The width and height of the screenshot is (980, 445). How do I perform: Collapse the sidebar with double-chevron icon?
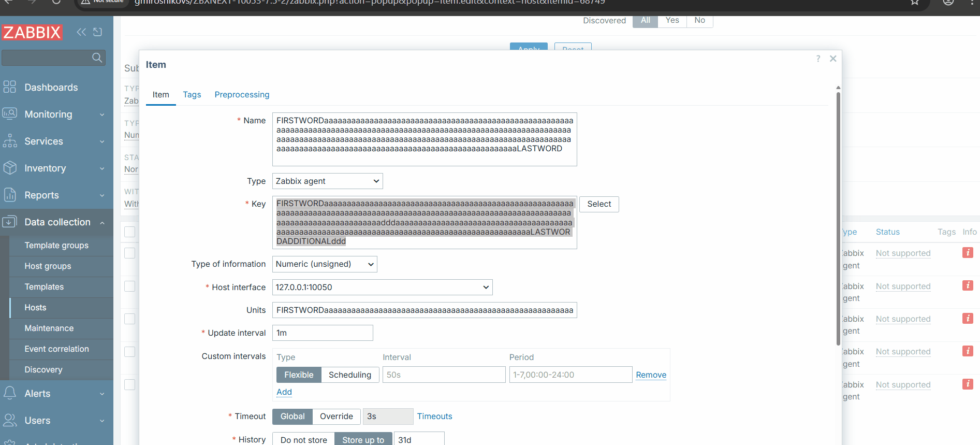81,32
